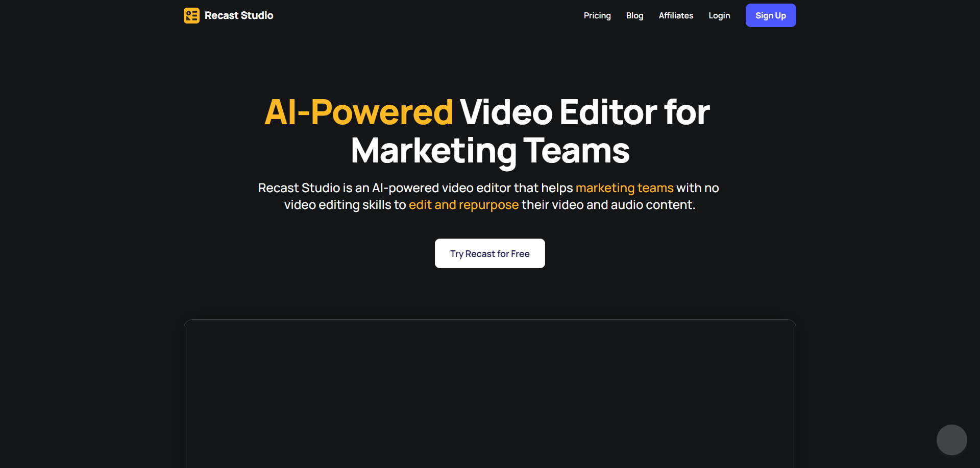Viewport: 980px width, 468px height.
Task: Go to the Blog
Action: point(634,15)
